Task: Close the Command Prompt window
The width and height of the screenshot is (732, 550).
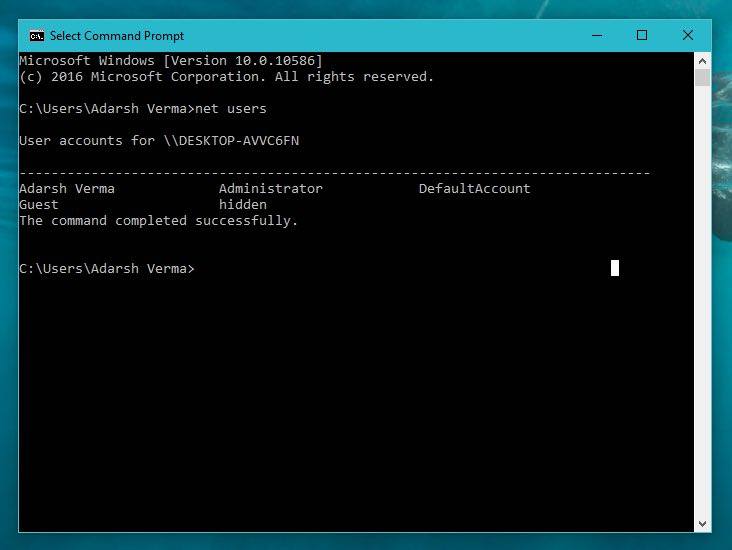Action: tap(688, 35)
